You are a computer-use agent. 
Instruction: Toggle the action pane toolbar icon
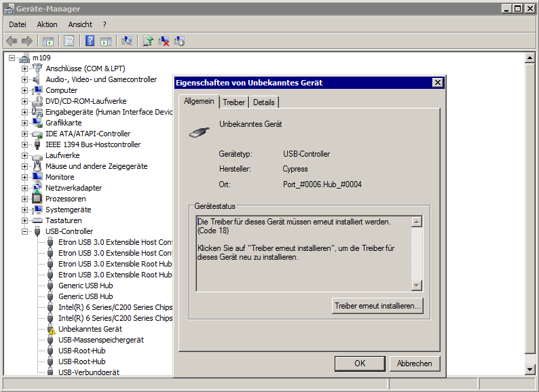click(106, 41)
